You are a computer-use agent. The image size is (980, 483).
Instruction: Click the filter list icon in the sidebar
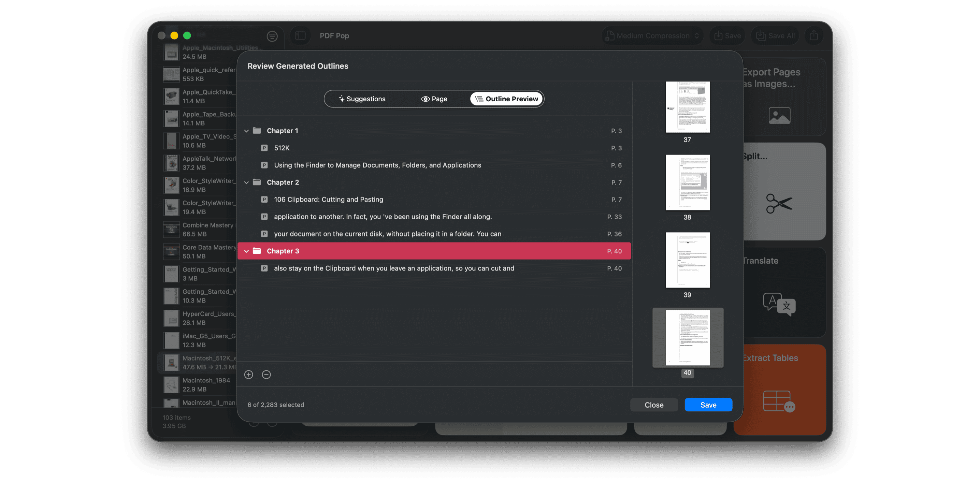click(272, 36)
